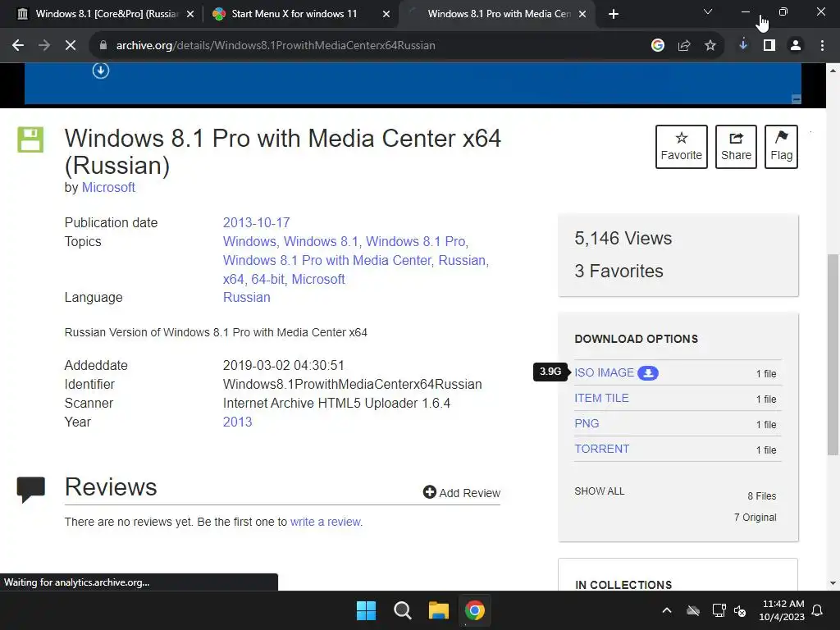Screen dimensions: 840x630
Task: Flag this item
Action: pos(781,147)
